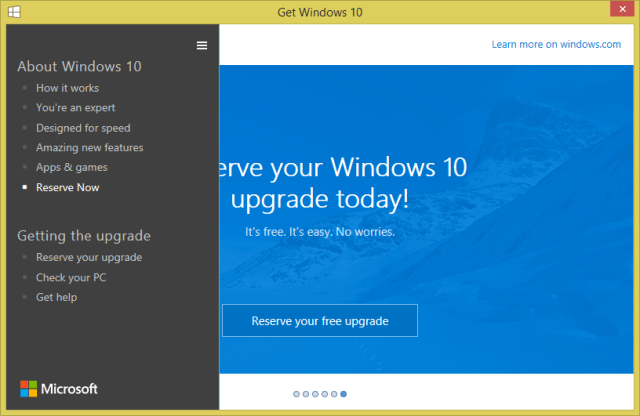
Task: Click the Microsoft logo in the sidebar
Action: coord(59,389)
